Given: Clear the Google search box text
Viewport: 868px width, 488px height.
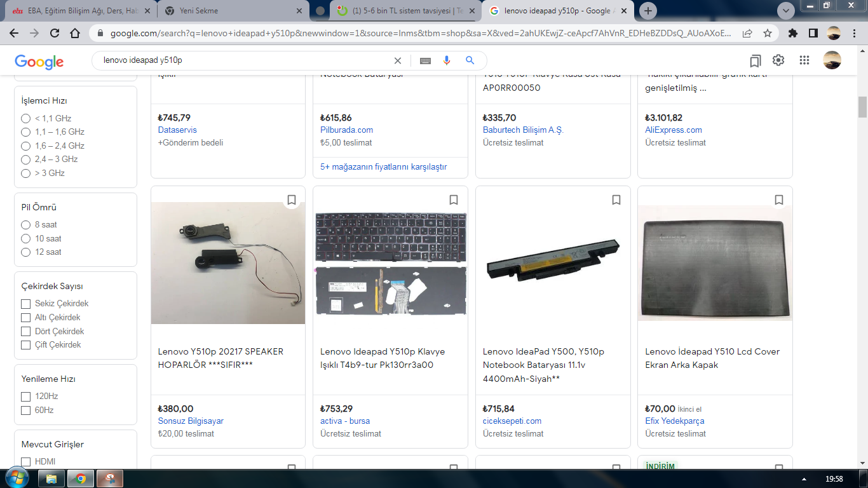Looking at the screenshot, I should pos(398,60).
